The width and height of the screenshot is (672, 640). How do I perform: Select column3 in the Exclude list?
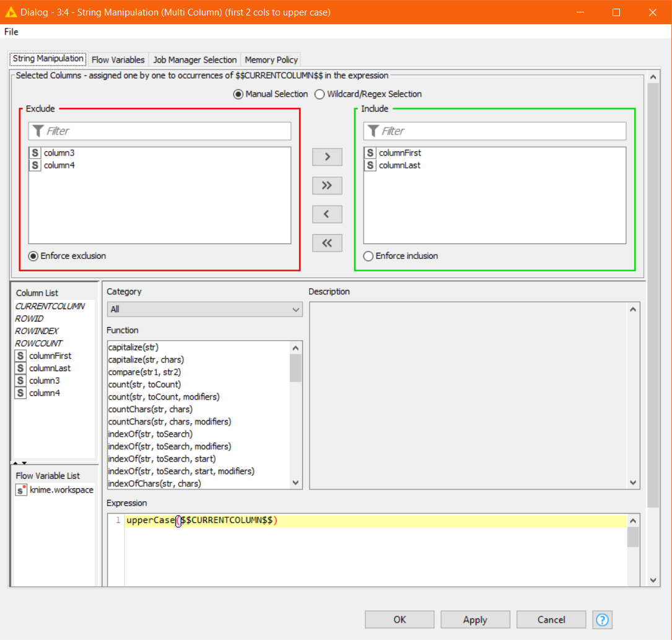click(59, 153)
